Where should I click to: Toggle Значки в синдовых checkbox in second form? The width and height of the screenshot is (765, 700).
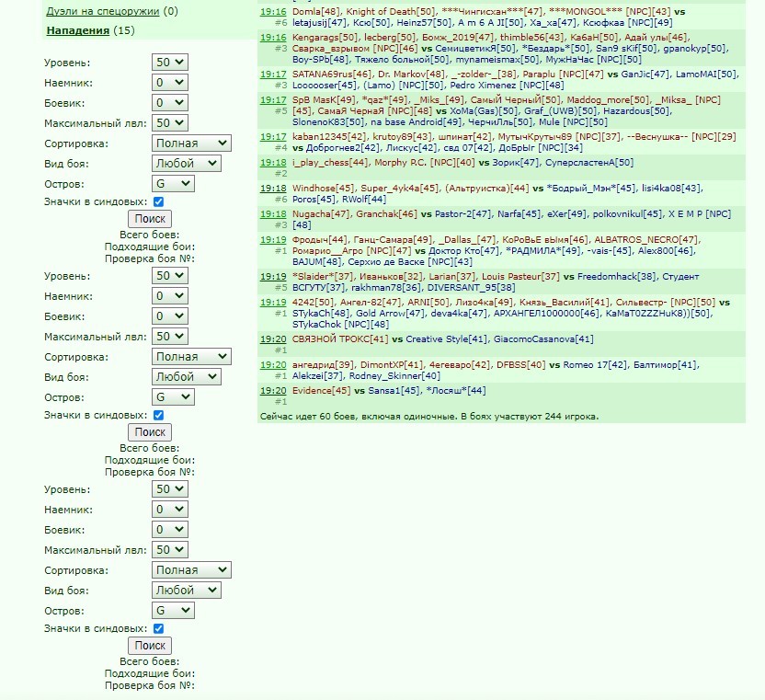pos(158,415)
